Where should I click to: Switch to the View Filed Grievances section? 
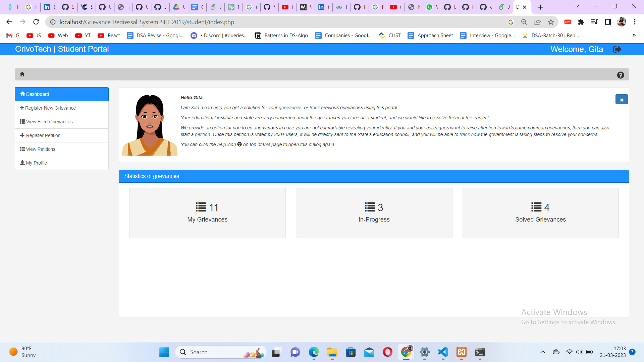(49, 121)
